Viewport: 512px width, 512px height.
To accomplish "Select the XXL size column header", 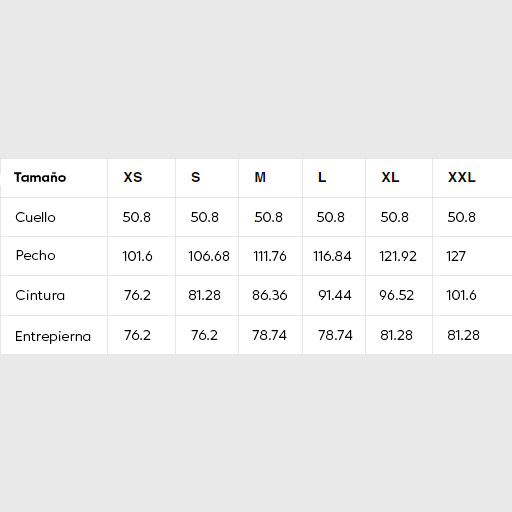I will (x=462, y=177).
